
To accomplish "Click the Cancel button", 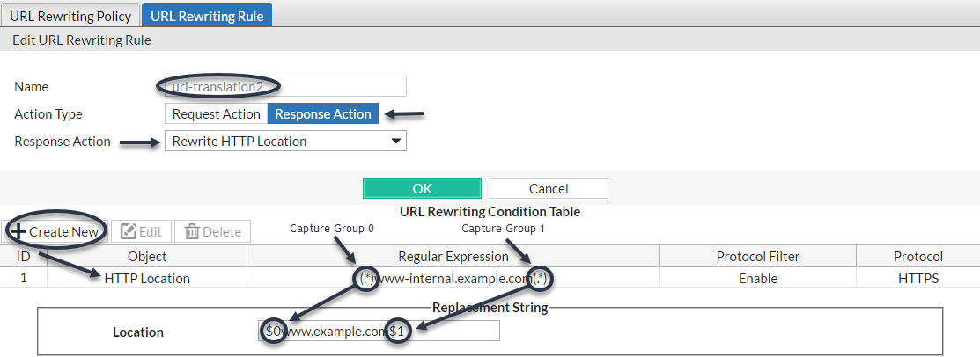I will 549,188.
